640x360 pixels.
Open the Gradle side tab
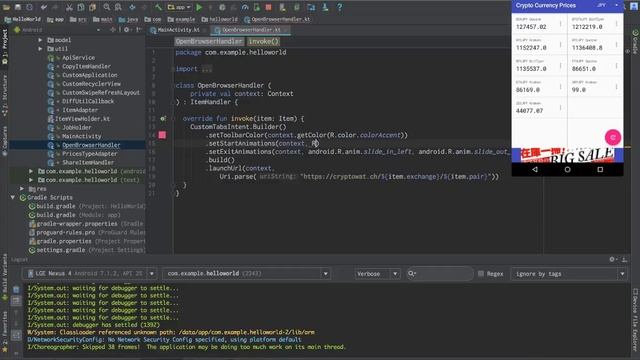point(635,41)
